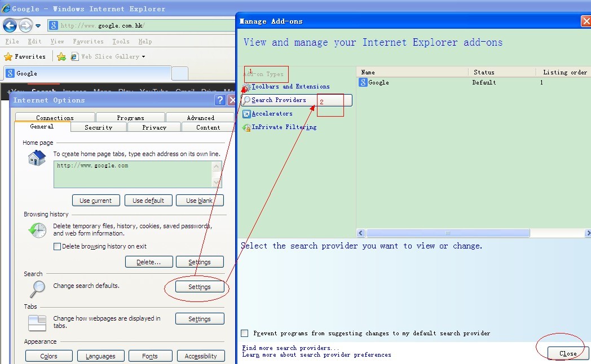Image resolution: width=591 pixels, height=364 pixels.
Task: Open the Edit menu in Internet Explorer
Action: (34, 41)
